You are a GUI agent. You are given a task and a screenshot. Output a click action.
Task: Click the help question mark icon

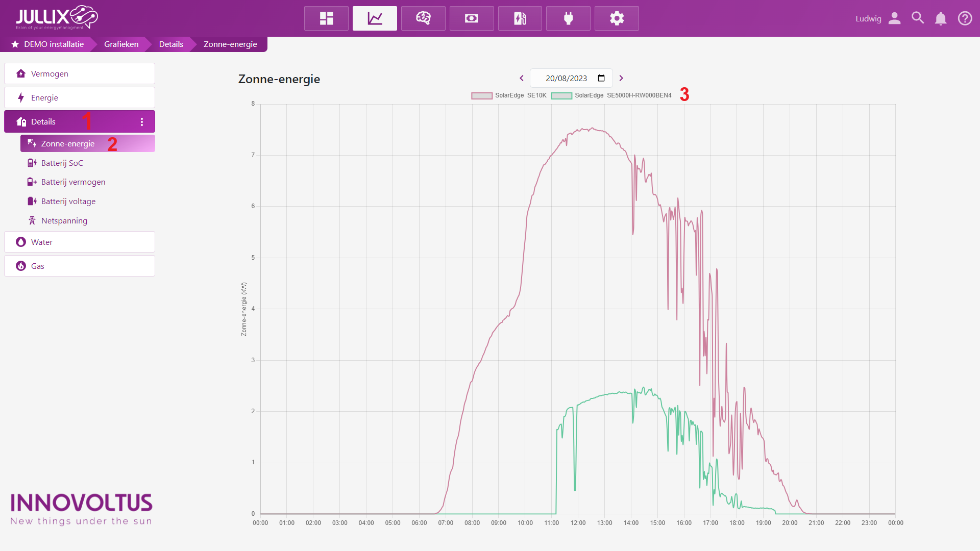[965, 18]
